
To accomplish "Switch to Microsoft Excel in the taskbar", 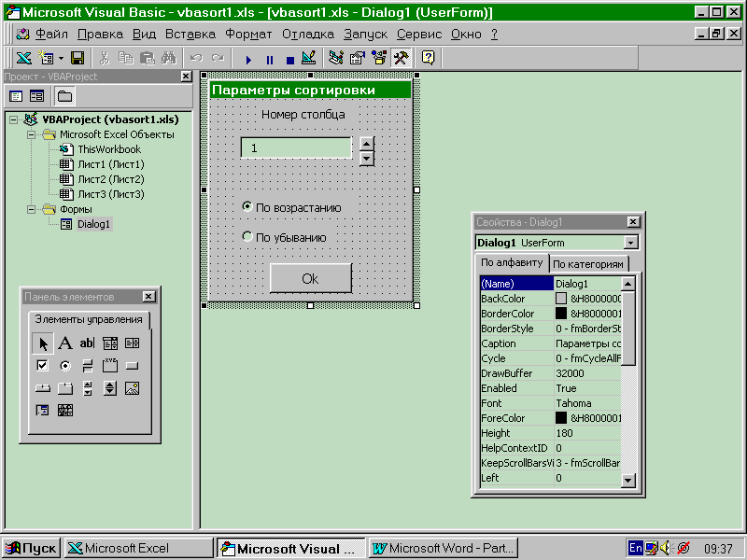I will pyautogui.click(x=138, y=549).
